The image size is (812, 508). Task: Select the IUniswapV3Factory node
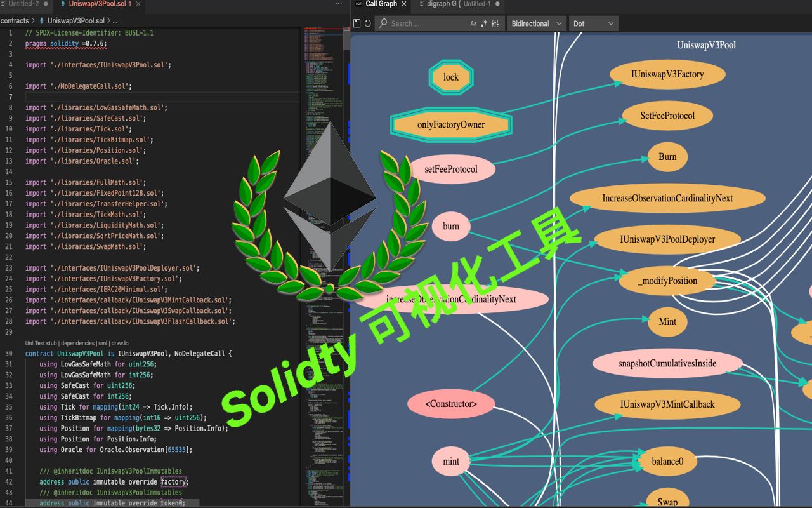click(667, 74)
